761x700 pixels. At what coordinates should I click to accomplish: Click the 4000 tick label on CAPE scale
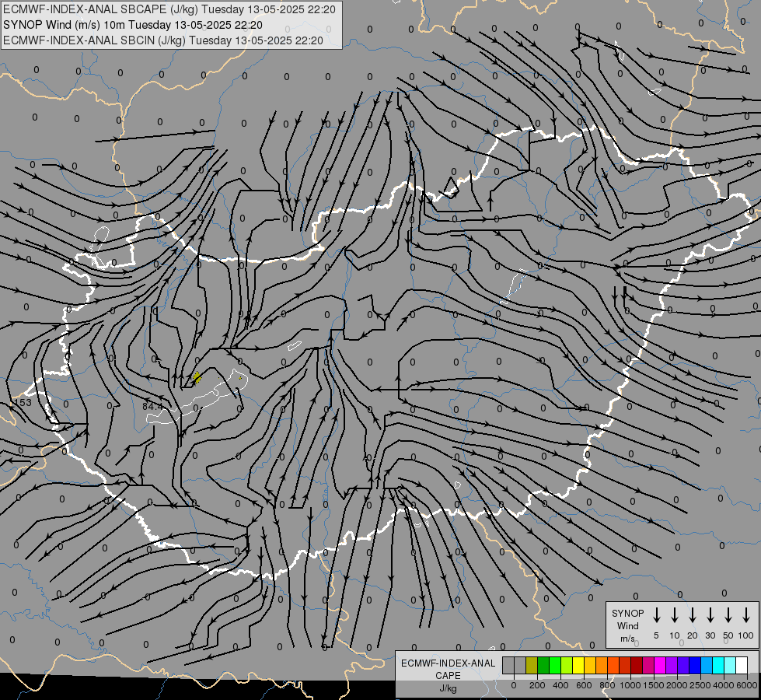[724, 685]
